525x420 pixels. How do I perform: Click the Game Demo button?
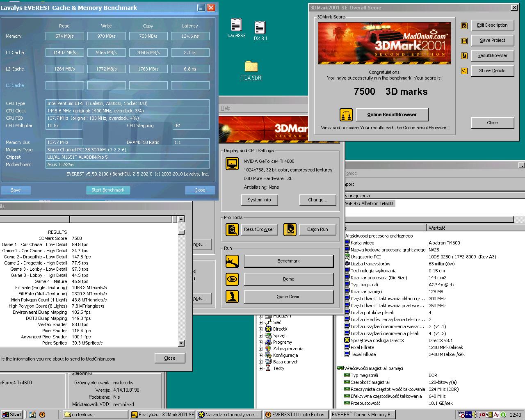click(289, 297)
